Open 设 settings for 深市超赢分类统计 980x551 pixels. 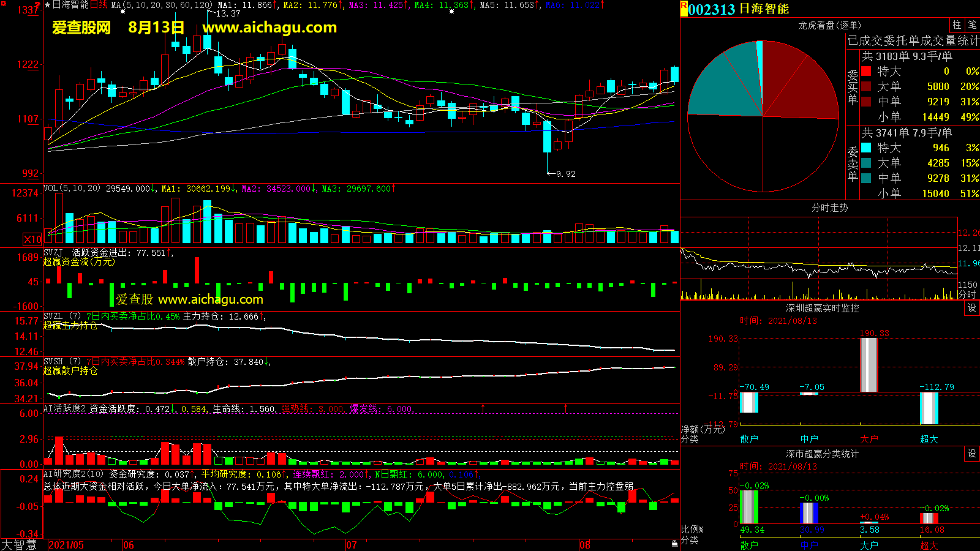pyautogui.click(x=971, y=454)
